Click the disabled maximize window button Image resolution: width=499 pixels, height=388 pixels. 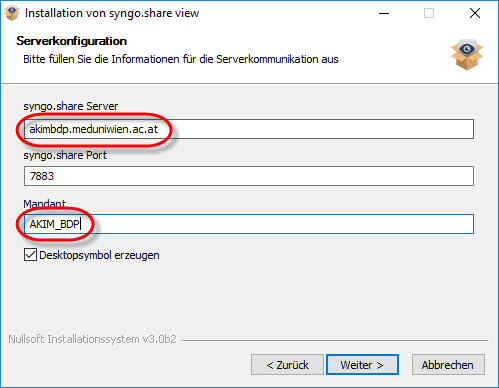pos(429,13)
